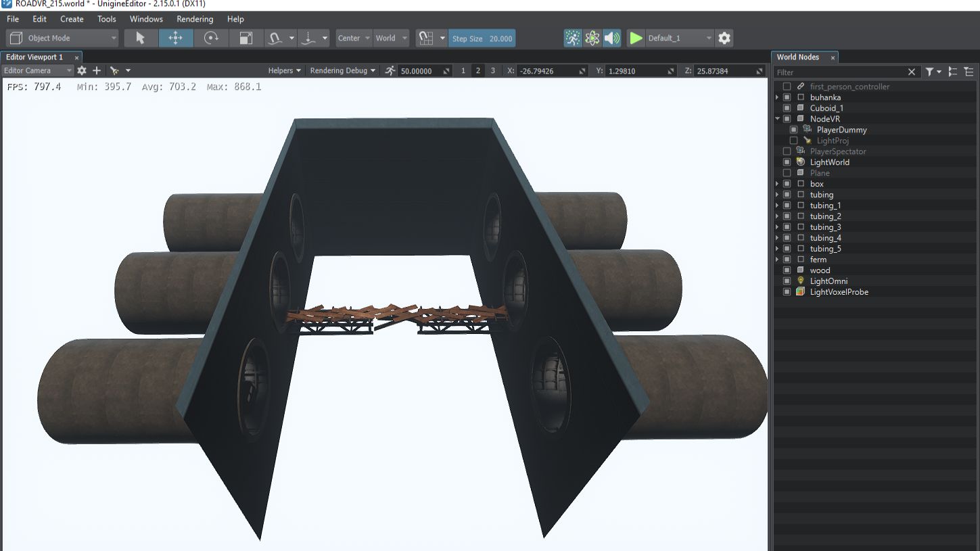
Task: Click the LightVoxelProbe node's cube icon
Action: point(801,292)
